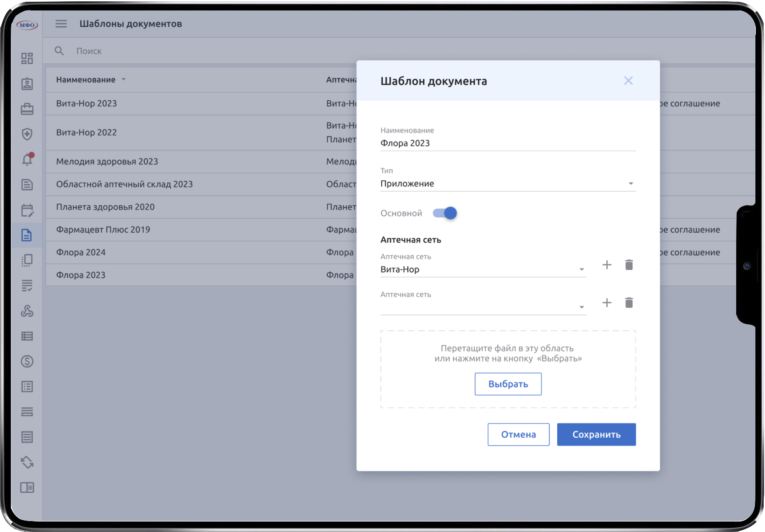The height and width of the screenshot is (532, 765).
Task: Delete the Вита-Нор network entry
Action: (x=629, y=264)
